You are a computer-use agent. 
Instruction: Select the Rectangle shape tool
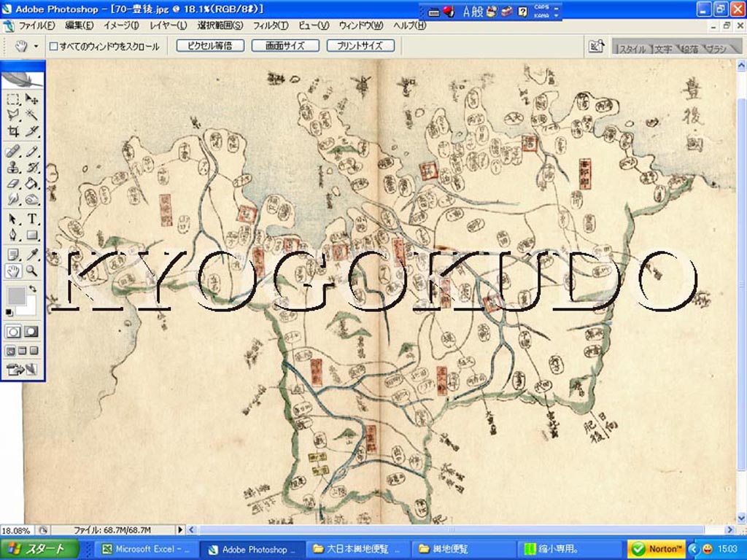tap(31, 235)
